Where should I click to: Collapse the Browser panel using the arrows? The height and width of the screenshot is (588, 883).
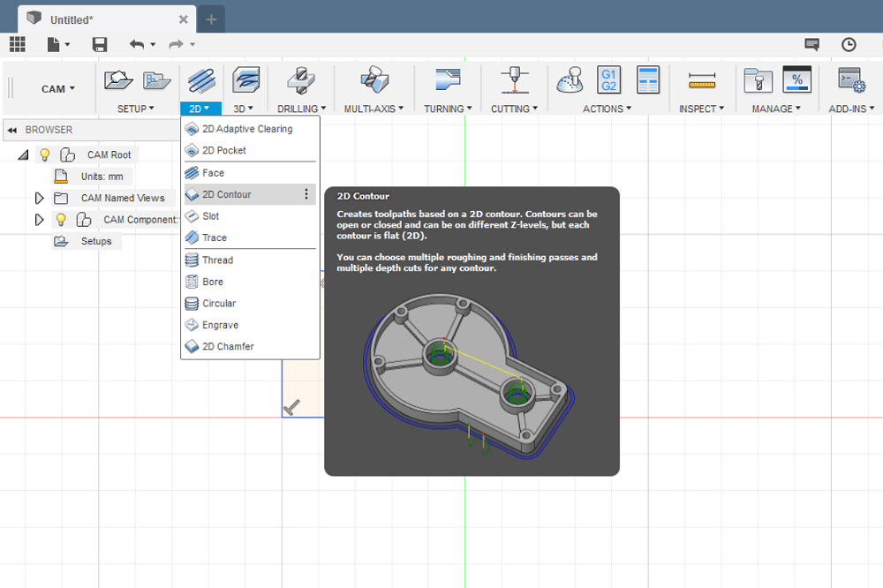pos(12,130)
